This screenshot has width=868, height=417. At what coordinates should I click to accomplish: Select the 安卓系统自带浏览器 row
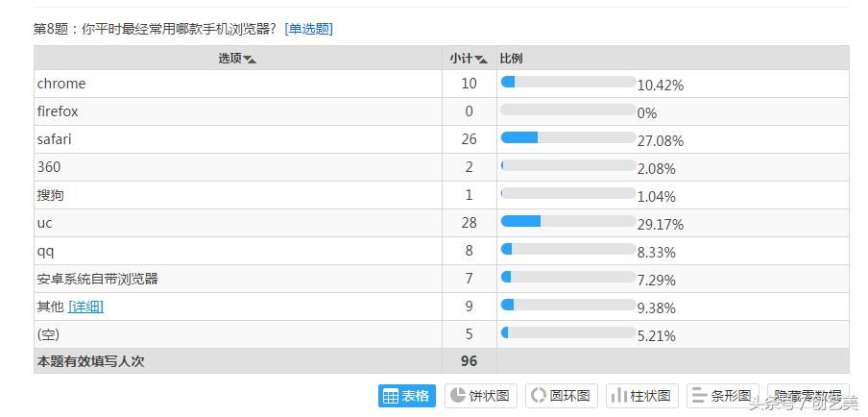pyautogui.click(x=441, y=279)
